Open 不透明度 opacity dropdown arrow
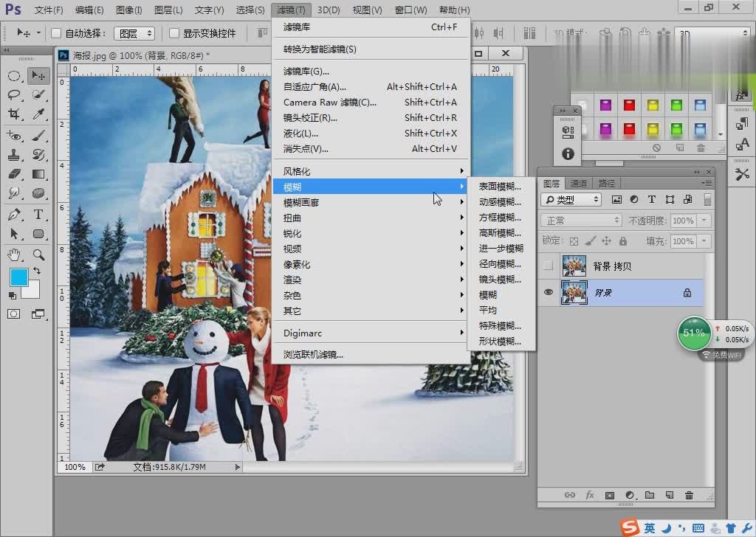756x537 pixels. point(704,221)
